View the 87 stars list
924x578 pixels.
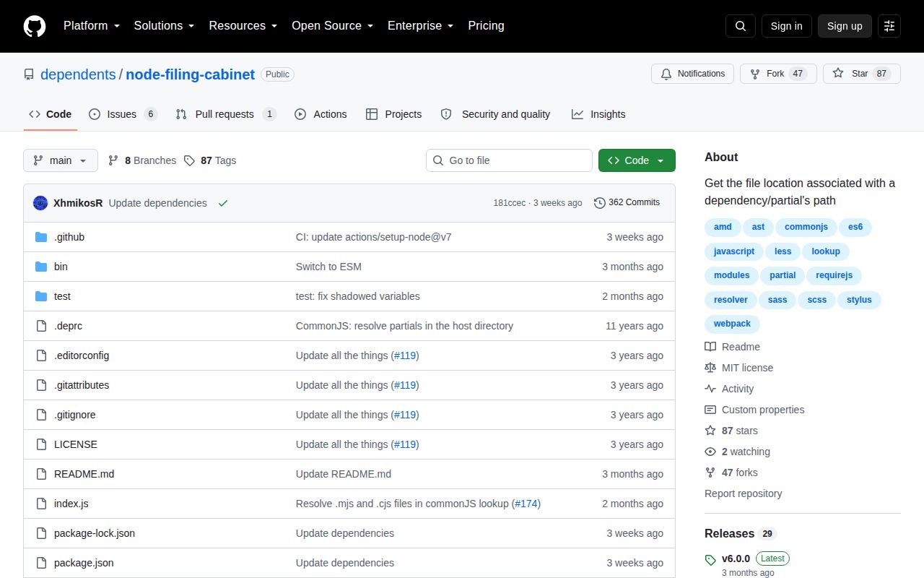coord(732,431)
